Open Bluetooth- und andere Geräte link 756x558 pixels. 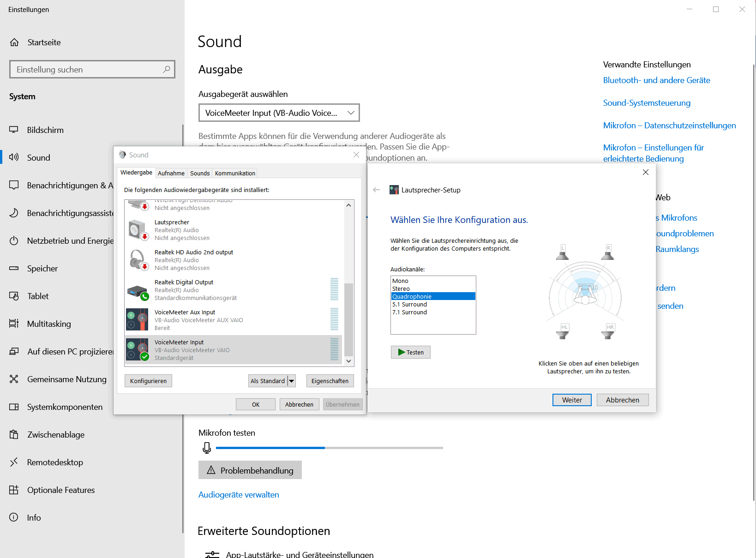[656, 80]
